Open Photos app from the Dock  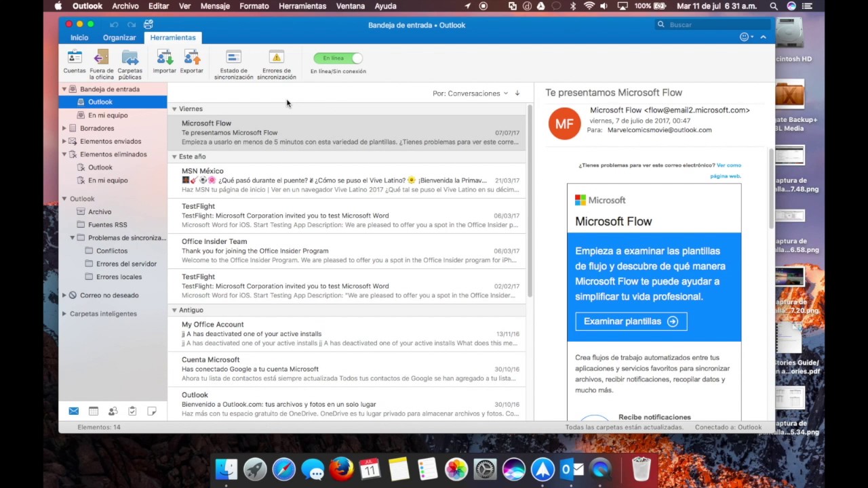456,469
